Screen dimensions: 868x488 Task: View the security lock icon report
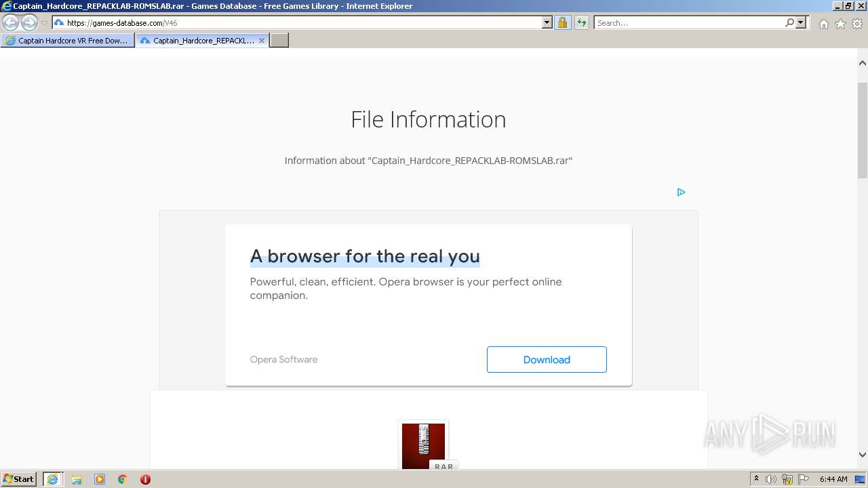562,23
